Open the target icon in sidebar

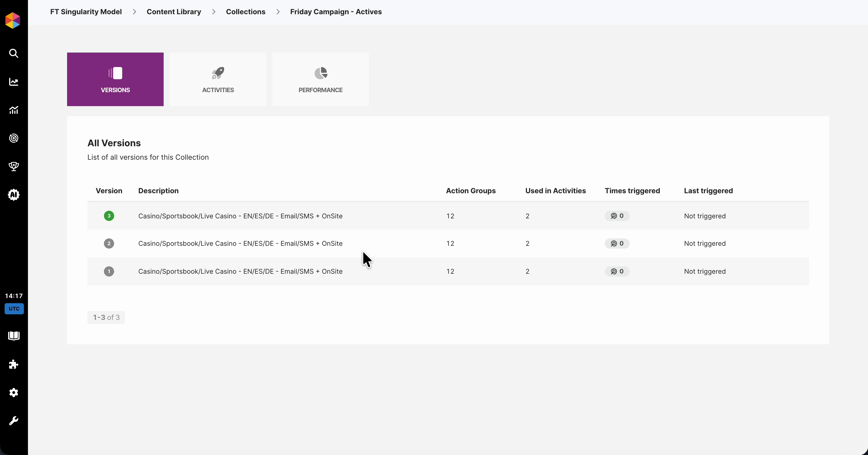(x=13, y=138)
